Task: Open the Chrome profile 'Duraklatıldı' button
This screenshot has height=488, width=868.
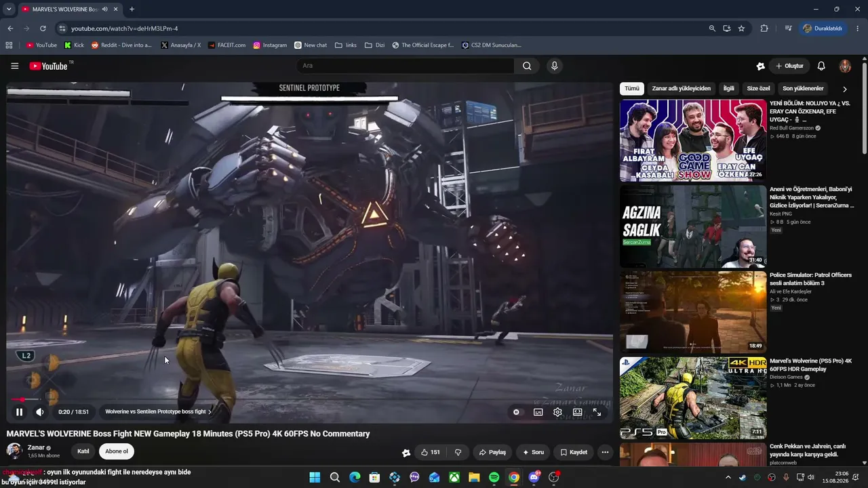Action: (x=823, y=28)
